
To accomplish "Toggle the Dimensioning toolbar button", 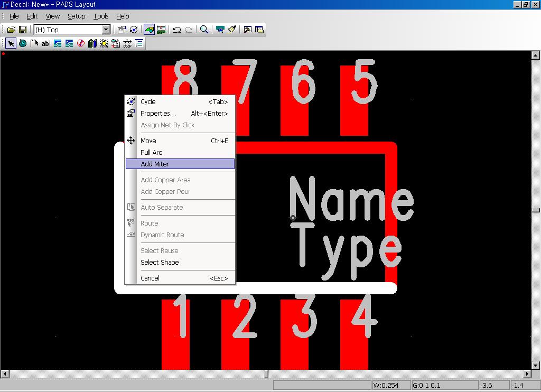I will click(x=161, y=30).
